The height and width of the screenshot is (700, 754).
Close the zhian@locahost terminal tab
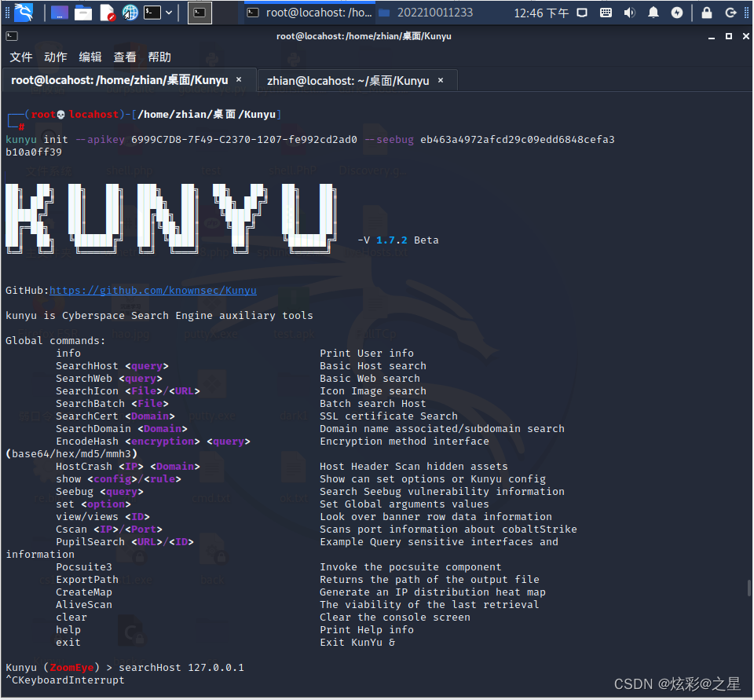[x=441, y=80]
